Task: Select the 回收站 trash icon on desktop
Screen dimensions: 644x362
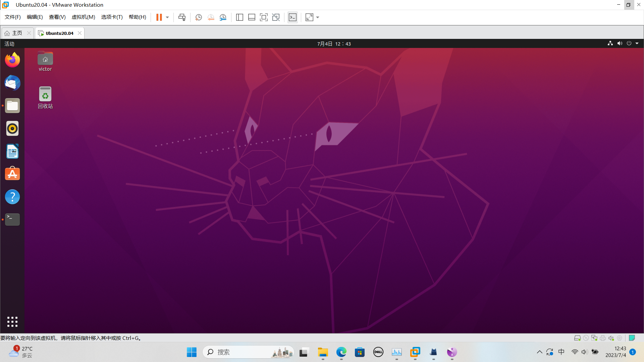Action: (45, 98)
